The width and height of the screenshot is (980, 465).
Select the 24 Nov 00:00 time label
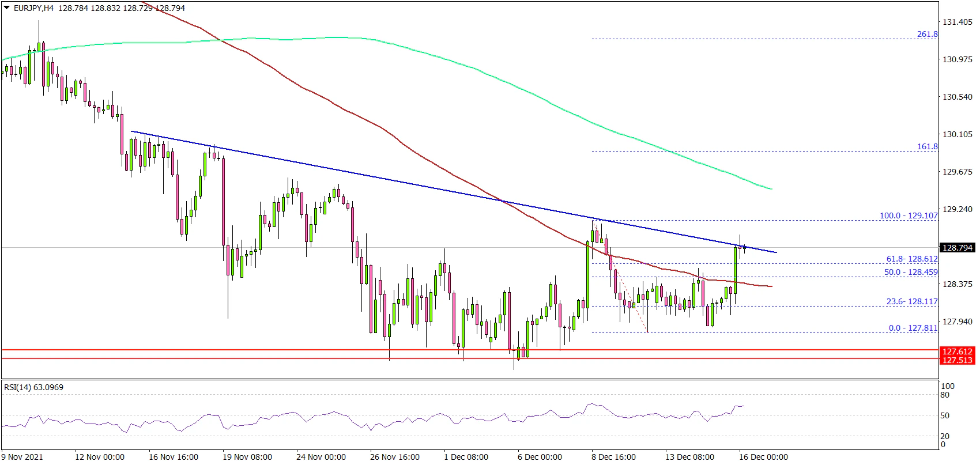click(321, 457)
